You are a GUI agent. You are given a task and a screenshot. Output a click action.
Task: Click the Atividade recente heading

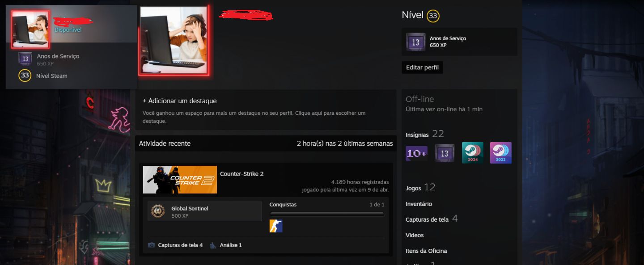pos(165,143)
